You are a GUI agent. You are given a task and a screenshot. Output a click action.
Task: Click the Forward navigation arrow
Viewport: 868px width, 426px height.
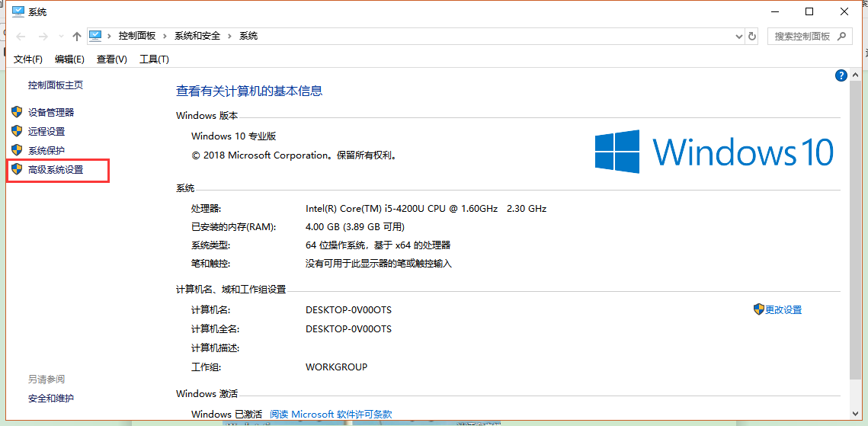[43, 37]
